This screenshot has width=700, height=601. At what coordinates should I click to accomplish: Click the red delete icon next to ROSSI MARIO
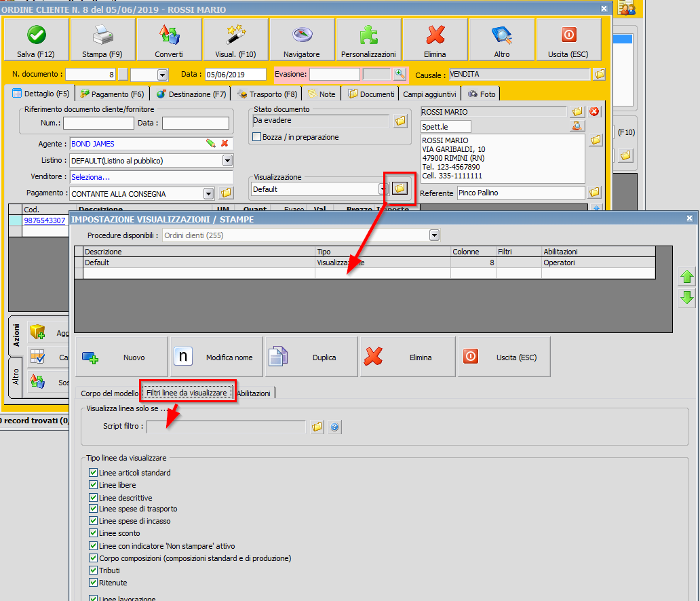coord(594,112)
